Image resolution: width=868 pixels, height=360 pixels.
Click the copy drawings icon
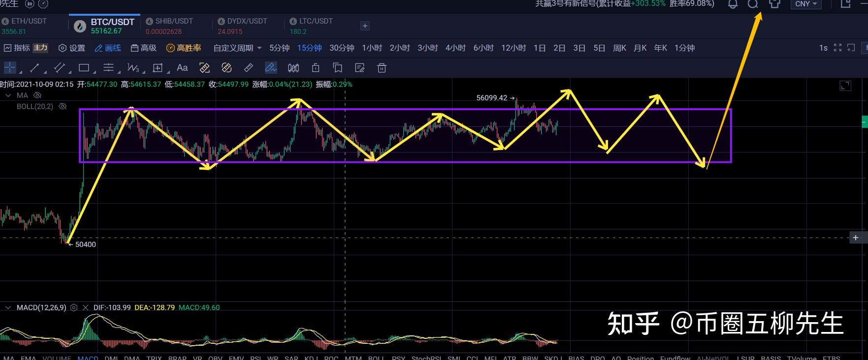pyautogui.click(x=338, y=68)
